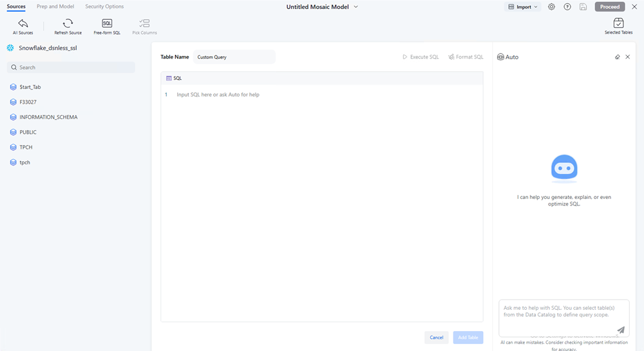The width and height of the screenshot is (644, 351).
Task: Open the Selected Tables panel
Action: click(x=618, y=23)
